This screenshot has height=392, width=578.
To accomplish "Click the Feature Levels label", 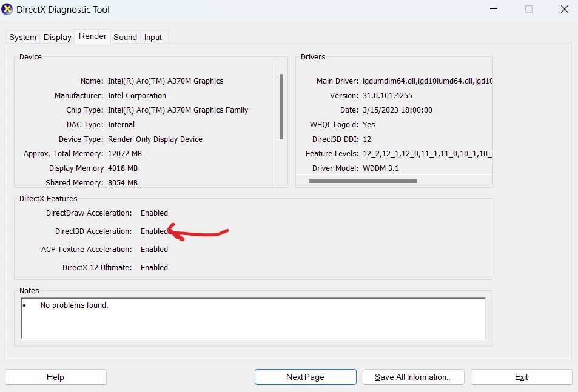I will click(332, 154).
